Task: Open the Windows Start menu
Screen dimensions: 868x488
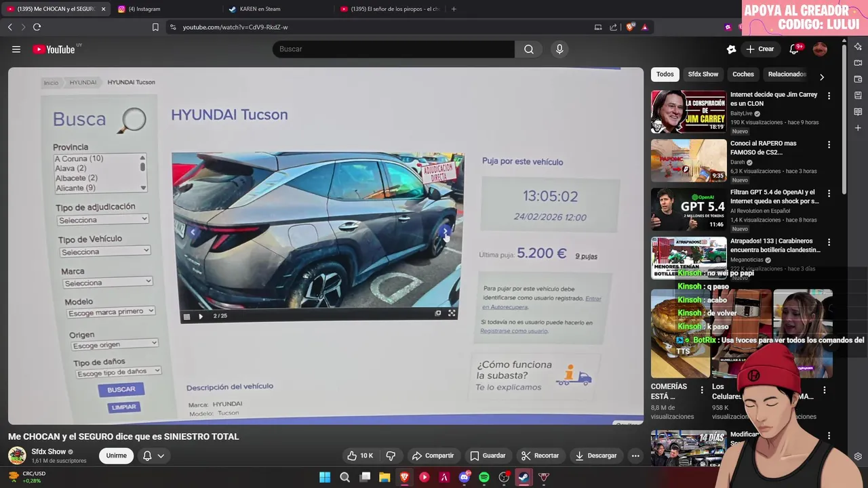Action: coord(325,477)
